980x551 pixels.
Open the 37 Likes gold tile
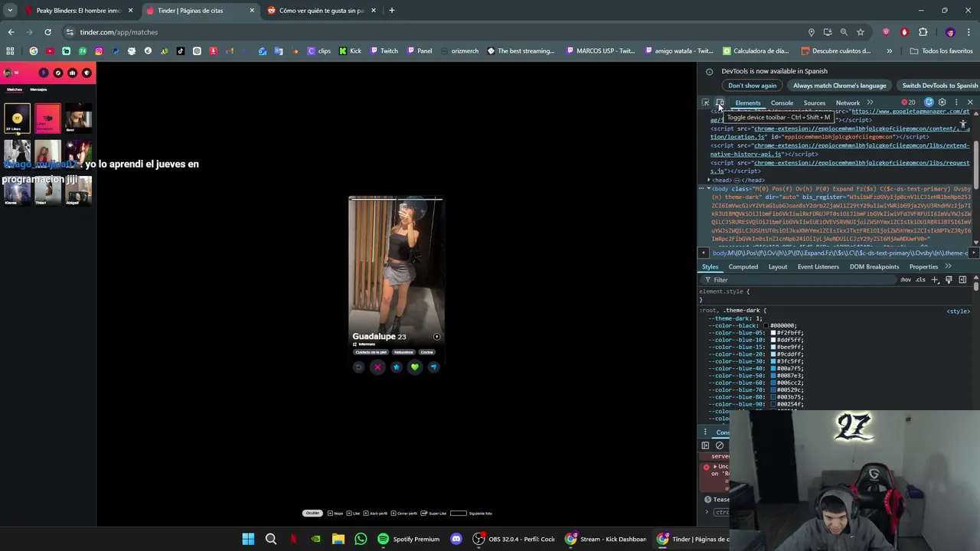pyautogui.click(x=17, y=119)
